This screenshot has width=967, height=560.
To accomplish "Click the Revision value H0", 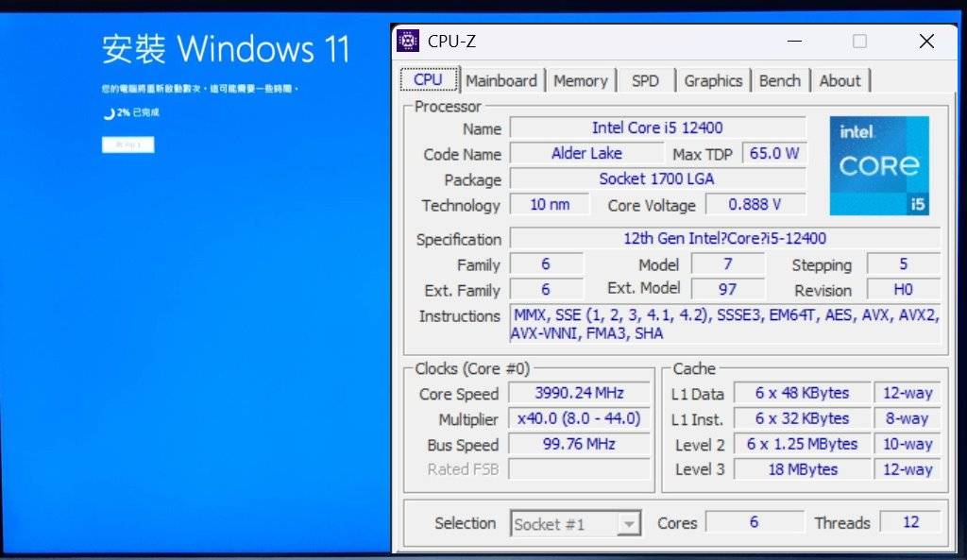I will click(904, 289).
